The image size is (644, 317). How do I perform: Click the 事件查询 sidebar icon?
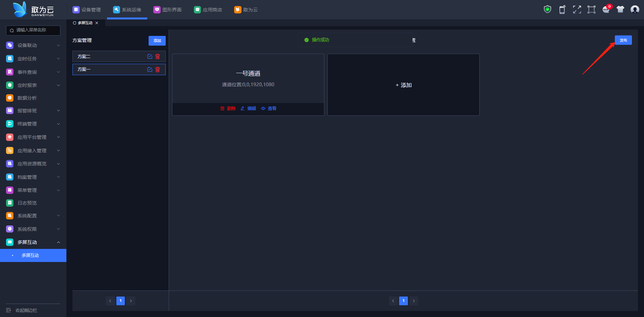click(10, 72)
